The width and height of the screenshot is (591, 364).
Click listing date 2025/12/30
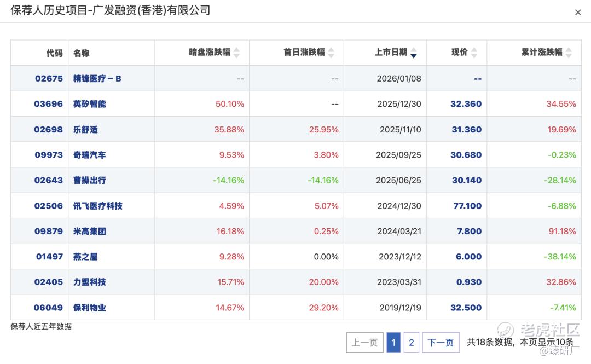click(x=399, y=104)
